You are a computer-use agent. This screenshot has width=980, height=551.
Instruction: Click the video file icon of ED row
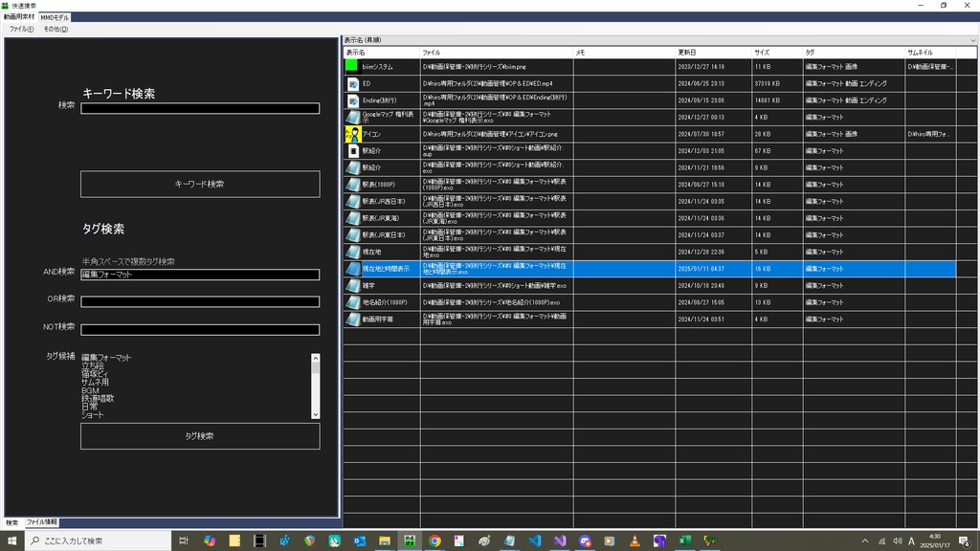coord(353,83)
